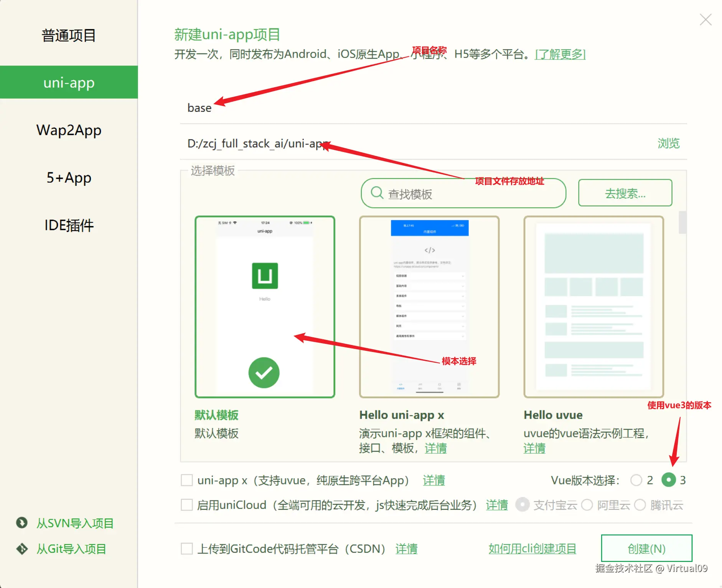This screenshot has width=722, height=588.
Task: Check 上传到GitCode代码托管平台 checkbox
Action: pyautogui.click(x=187, y=548)
